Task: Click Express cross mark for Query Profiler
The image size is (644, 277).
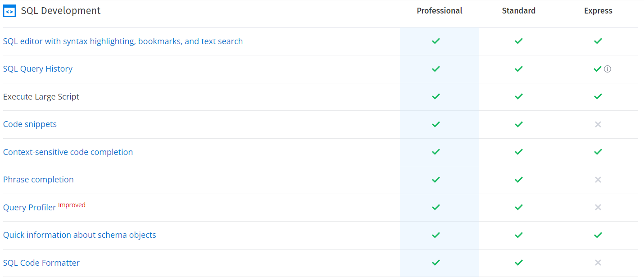Action: coord(598,207)
